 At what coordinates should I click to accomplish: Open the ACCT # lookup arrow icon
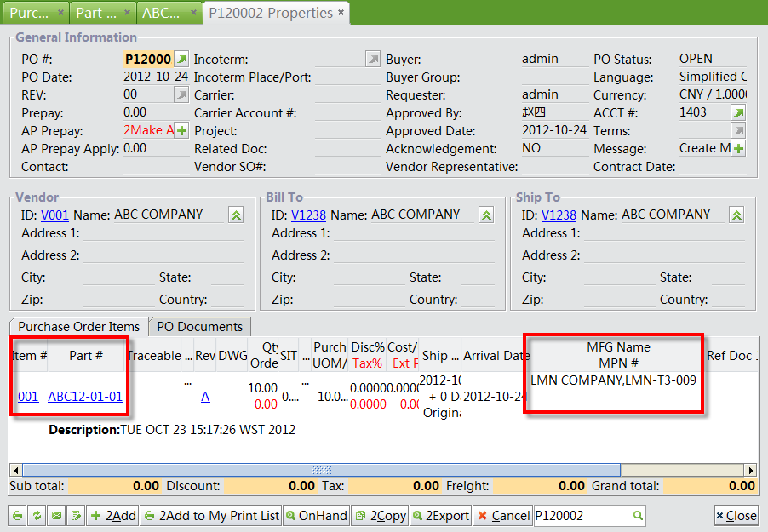point(737,112)
